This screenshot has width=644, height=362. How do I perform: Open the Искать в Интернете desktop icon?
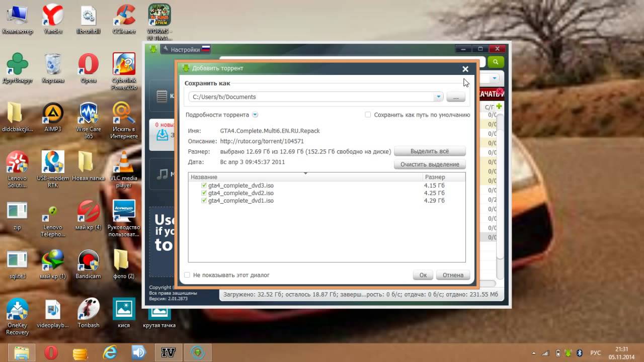click(124, 121)
